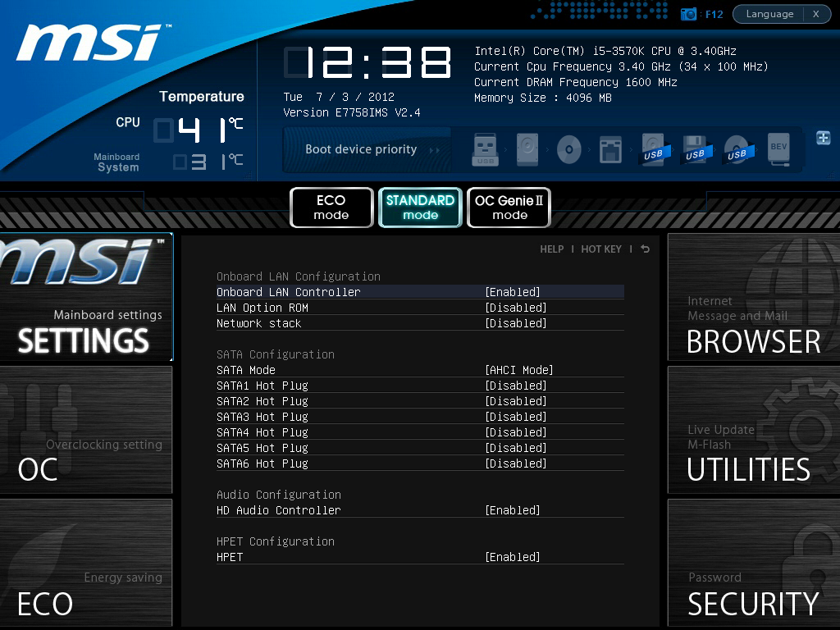Open the ECO energy saving panel
This screenshot has height=630, width=840.
[85, 563]
